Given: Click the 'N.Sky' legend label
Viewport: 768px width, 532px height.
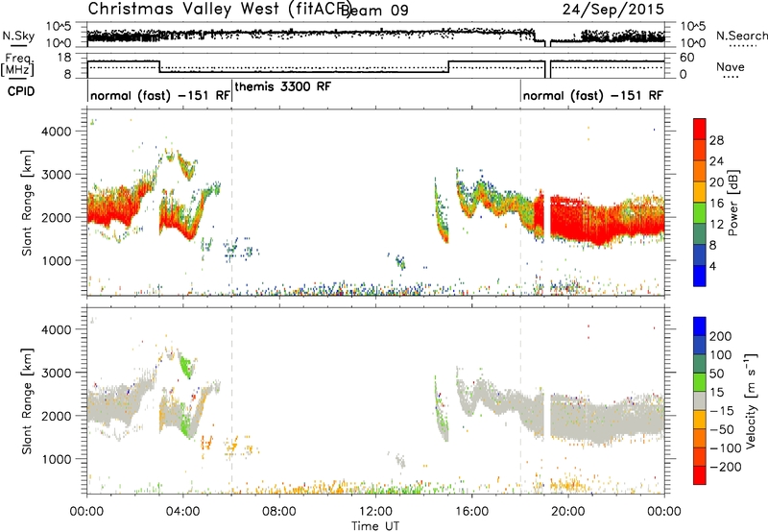Looking at the screenshot, I should pyautogui.click(x=18, y=36).
